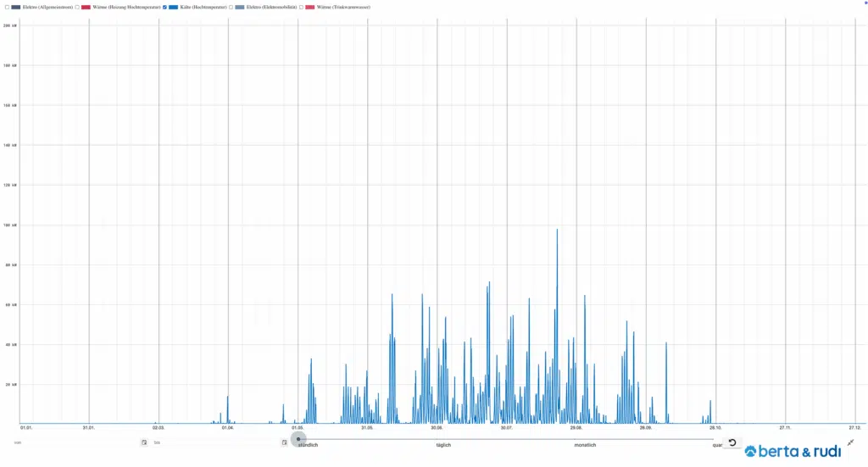Open the calendar picker for 'bis' date
The image size is (868, 467).
(x=284, y=442)
